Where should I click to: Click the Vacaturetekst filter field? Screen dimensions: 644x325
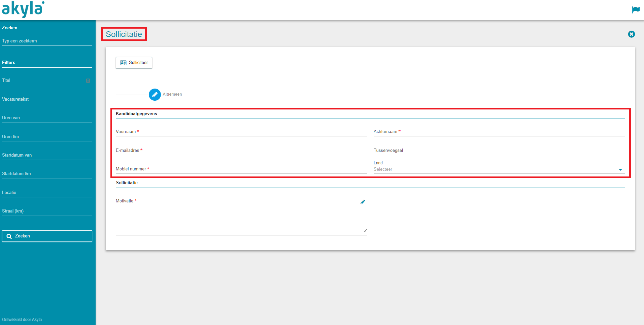tap(47, 99)
